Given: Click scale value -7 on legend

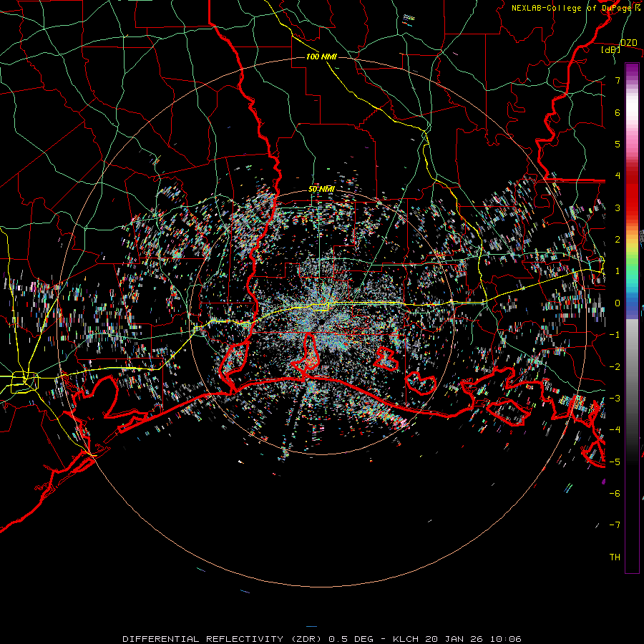Looking at the screenshot, I should (x=615, y=525).
